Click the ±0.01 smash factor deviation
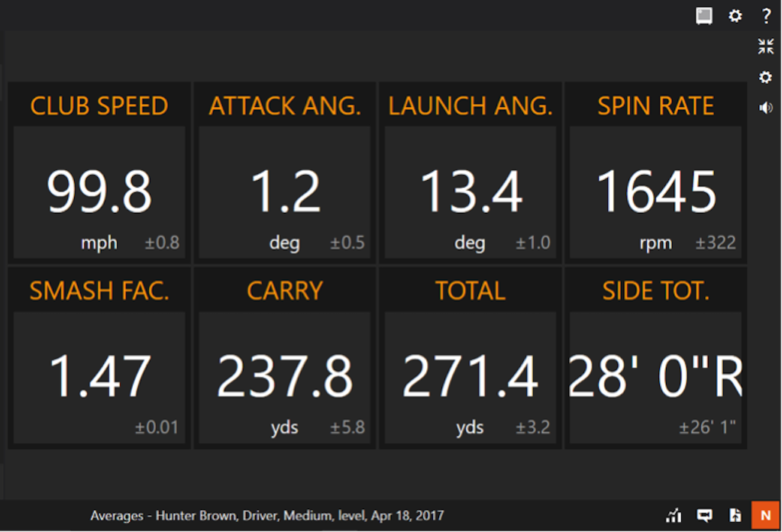Viewport: 782px width, 532px height. [157, 427]
